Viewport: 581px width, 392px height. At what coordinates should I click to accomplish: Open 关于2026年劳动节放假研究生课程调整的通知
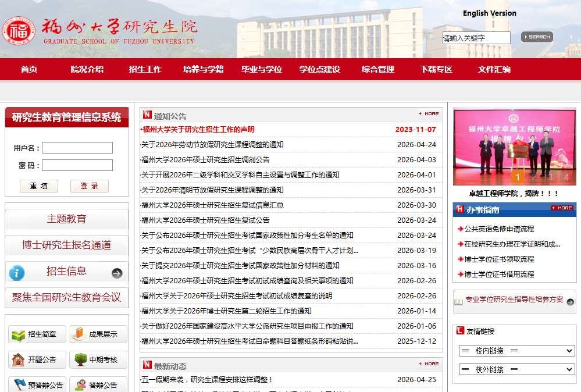coord(212,145)
